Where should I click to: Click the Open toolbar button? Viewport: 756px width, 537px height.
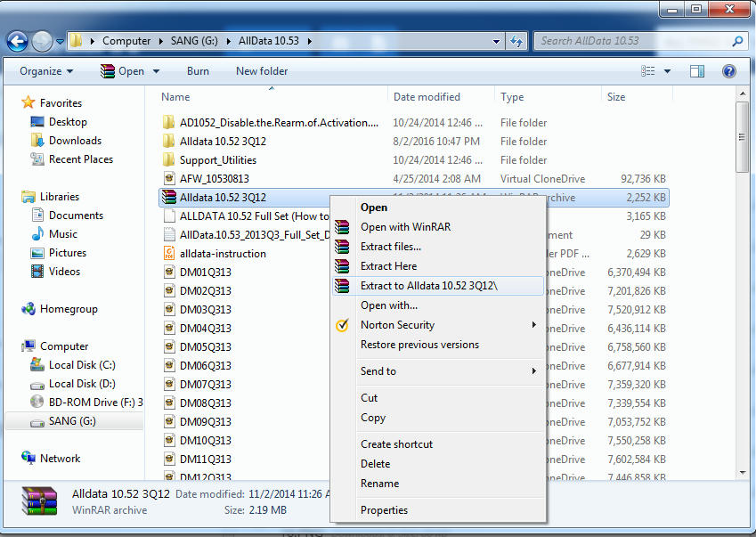point(123,71)
